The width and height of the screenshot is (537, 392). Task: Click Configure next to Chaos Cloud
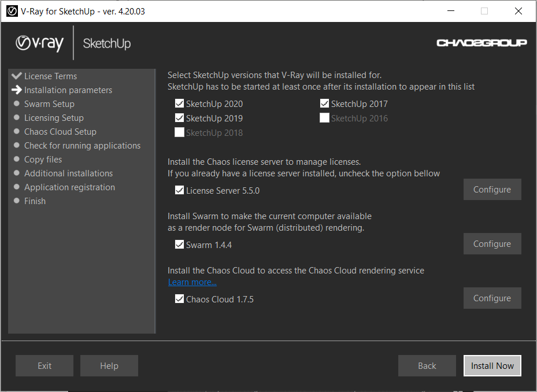point(492,298)
